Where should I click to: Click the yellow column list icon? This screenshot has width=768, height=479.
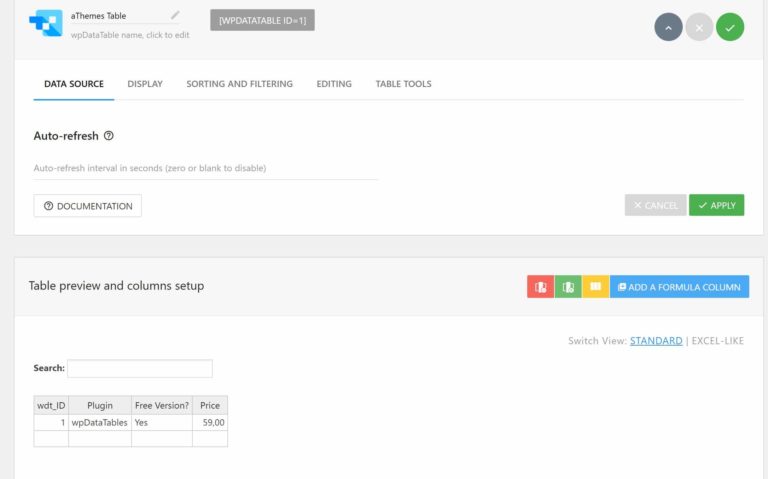596,287
